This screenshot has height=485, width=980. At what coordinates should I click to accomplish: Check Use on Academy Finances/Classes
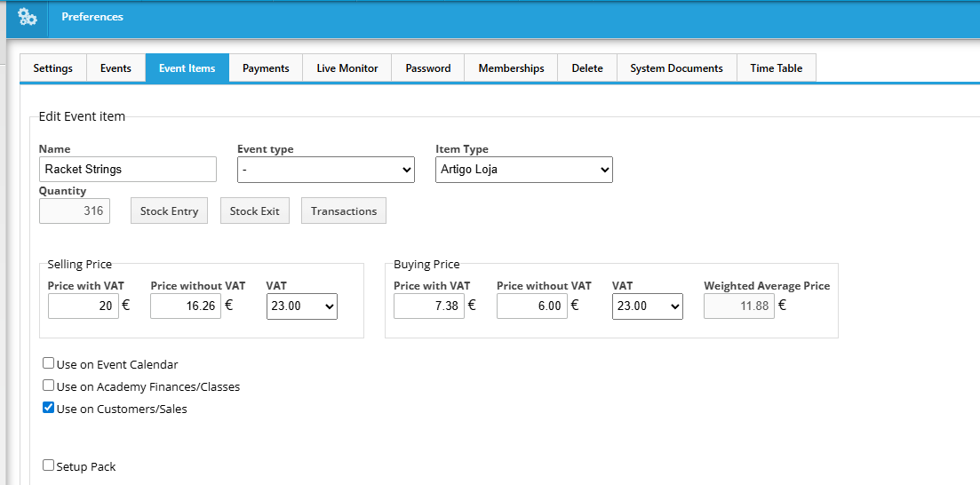(49, 386)
